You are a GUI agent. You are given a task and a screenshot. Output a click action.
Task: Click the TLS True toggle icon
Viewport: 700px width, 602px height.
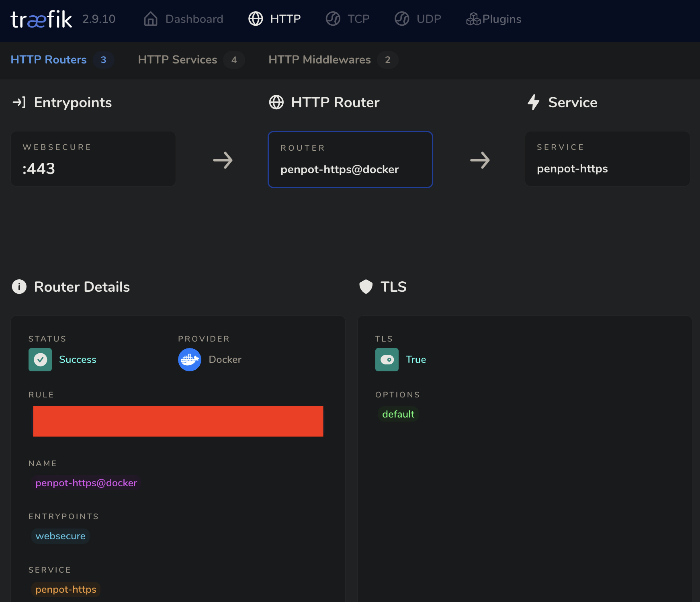point(387,360)
